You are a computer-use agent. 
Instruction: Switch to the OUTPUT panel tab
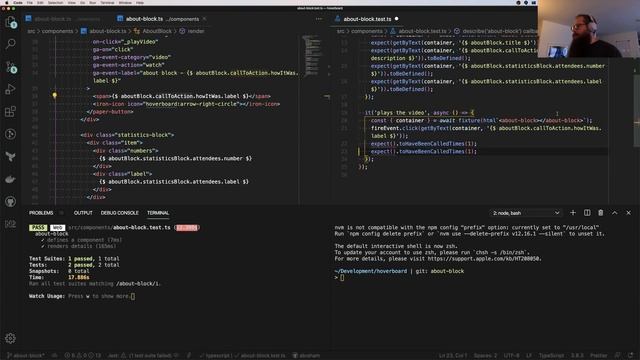[83, 213]
